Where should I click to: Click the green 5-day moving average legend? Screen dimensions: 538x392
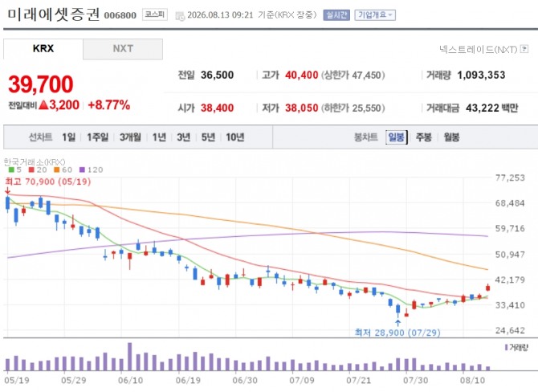14,169
